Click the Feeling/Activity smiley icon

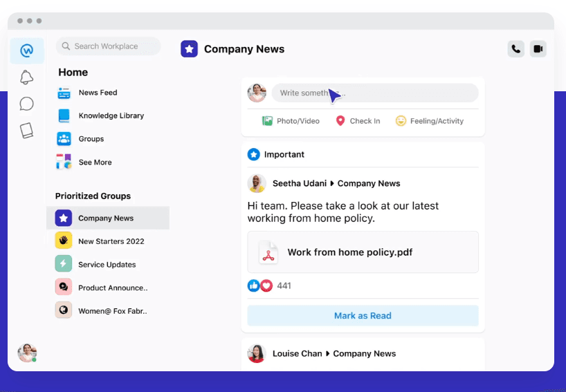point(401,121)
